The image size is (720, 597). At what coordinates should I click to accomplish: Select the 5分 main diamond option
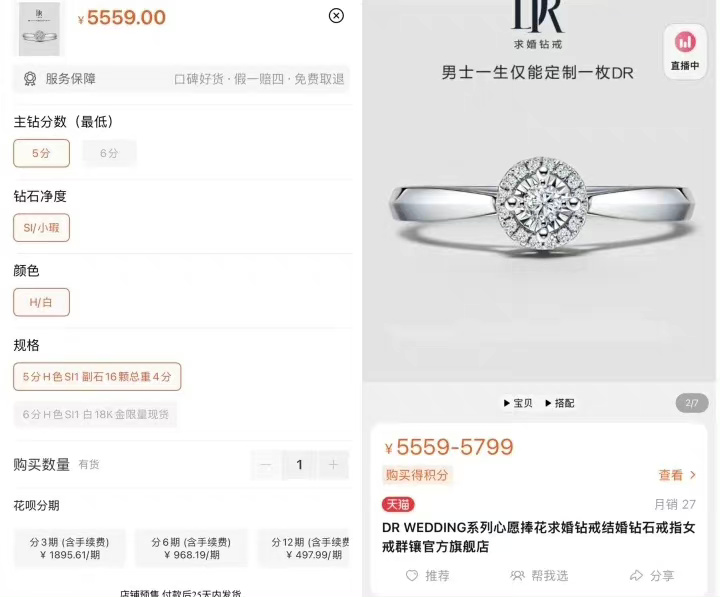[41, 153]
